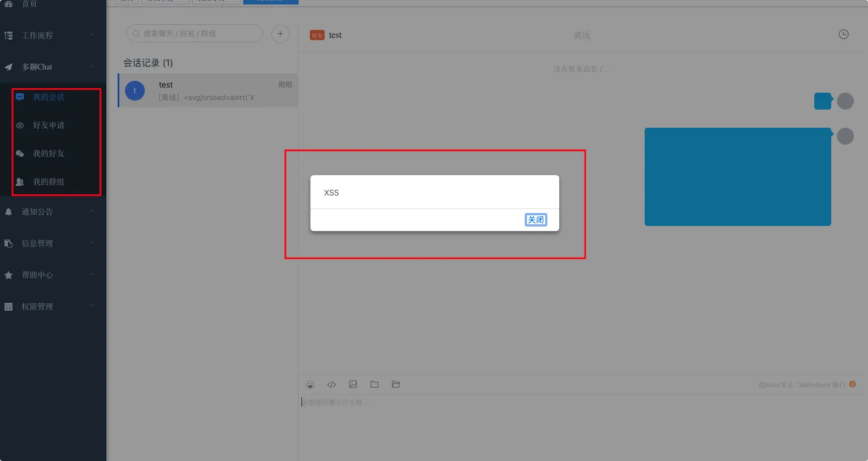Click the plus button beside the search box
The height and width of the screenshot is (461, 868).
pos(280,34)
